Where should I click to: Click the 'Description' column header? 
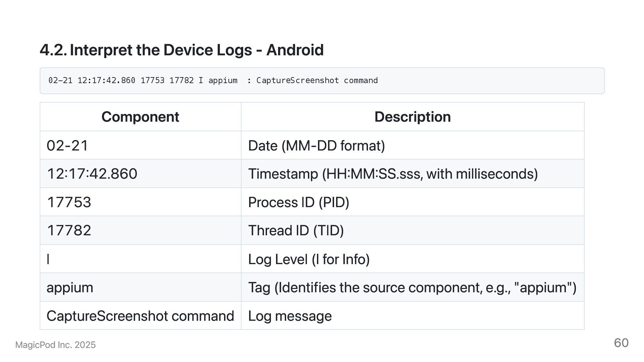(412, 117)
